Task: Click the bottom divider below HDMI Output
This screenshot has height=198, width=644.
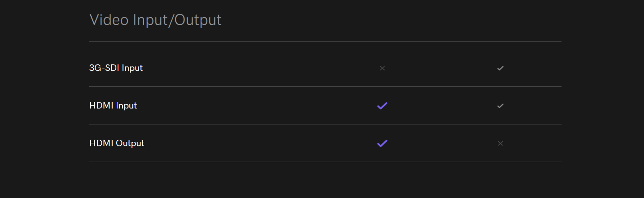Action: 325,162
